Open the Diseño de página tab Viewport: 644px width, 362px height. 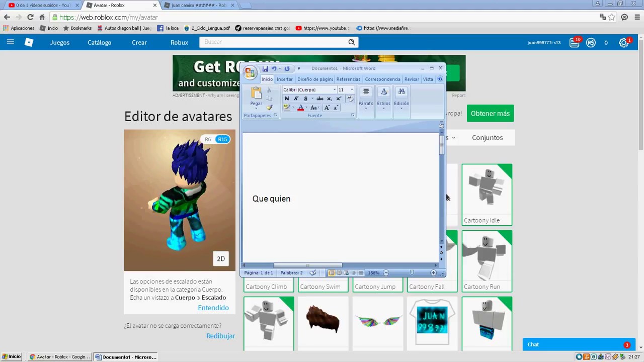click(x=315, y=79)
